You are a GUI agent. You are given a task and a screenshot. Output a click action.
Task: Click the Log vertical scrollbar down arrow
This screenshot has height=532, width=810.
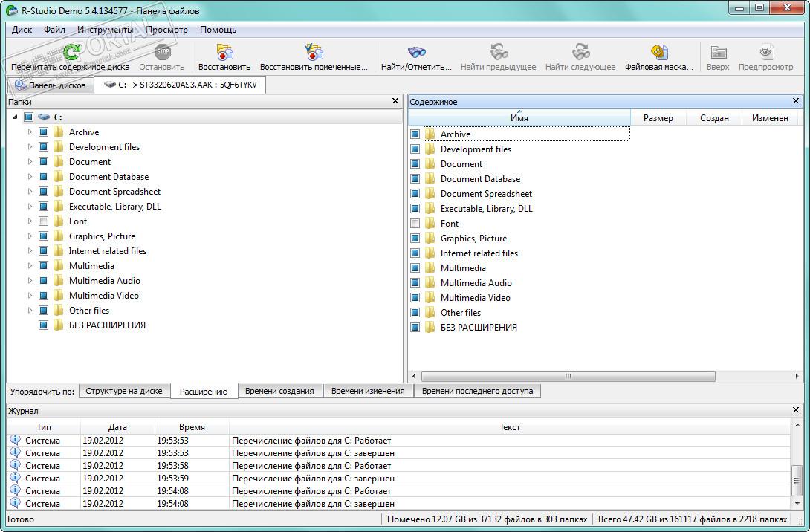pyautogui.click(x=797, y=504)
